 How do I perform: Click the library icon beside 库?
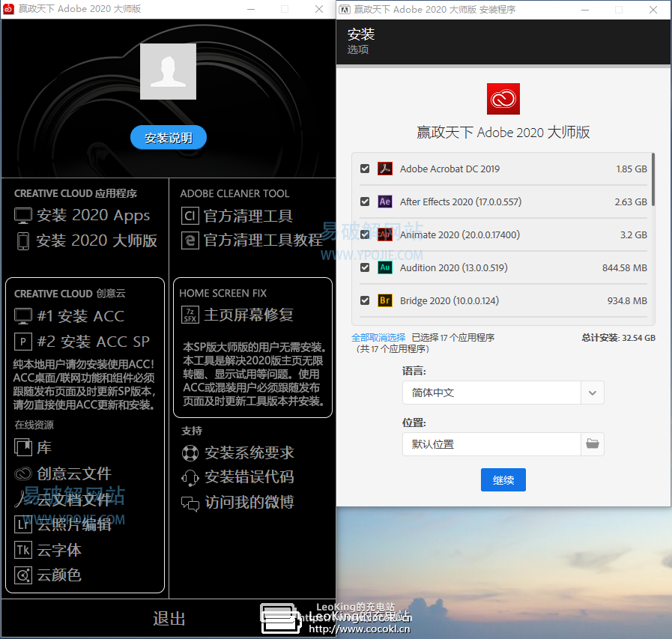click(x=23, y=447)
